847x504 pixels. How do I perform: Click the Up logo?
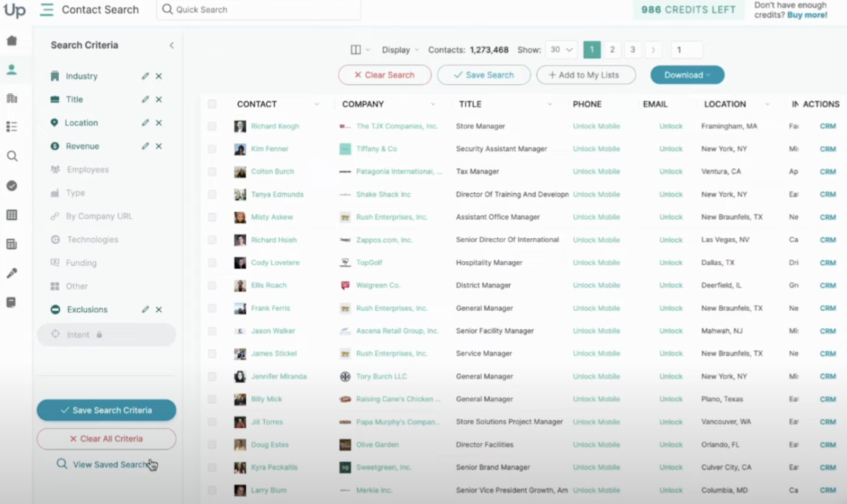click(x=14, y=11)
